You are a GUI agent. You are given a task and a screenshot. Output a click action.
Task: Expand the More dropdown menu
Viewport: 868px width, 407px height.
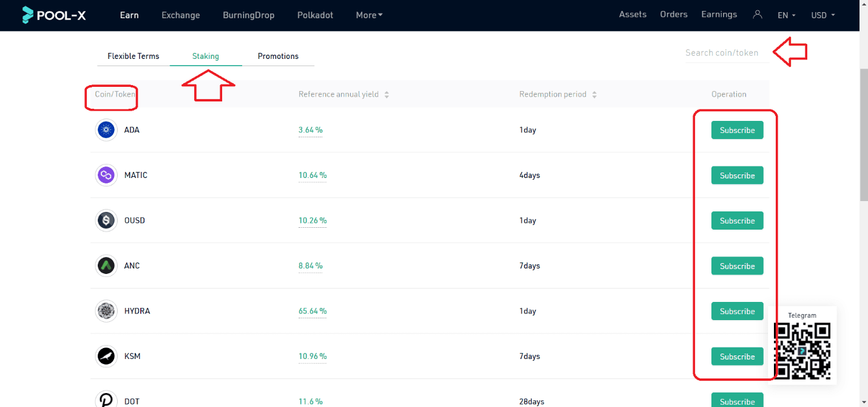(369, 15)
